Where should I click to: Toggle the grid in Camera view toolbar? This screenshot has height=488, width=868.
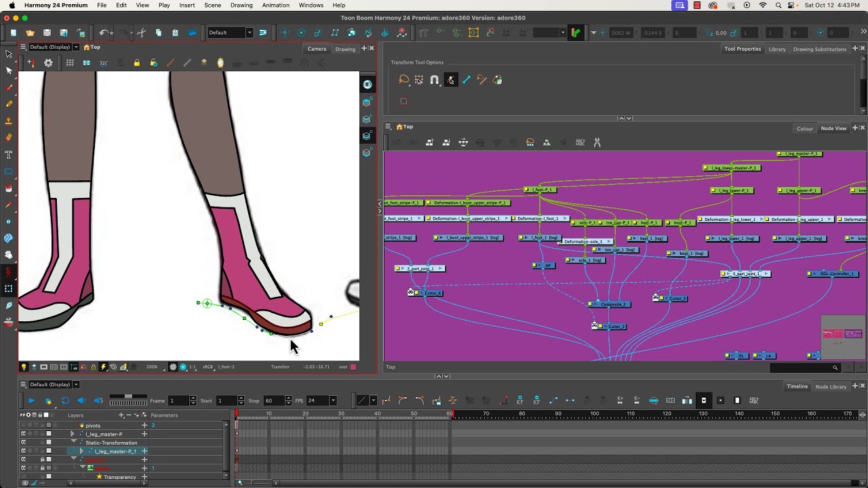(x=70, y=63)
